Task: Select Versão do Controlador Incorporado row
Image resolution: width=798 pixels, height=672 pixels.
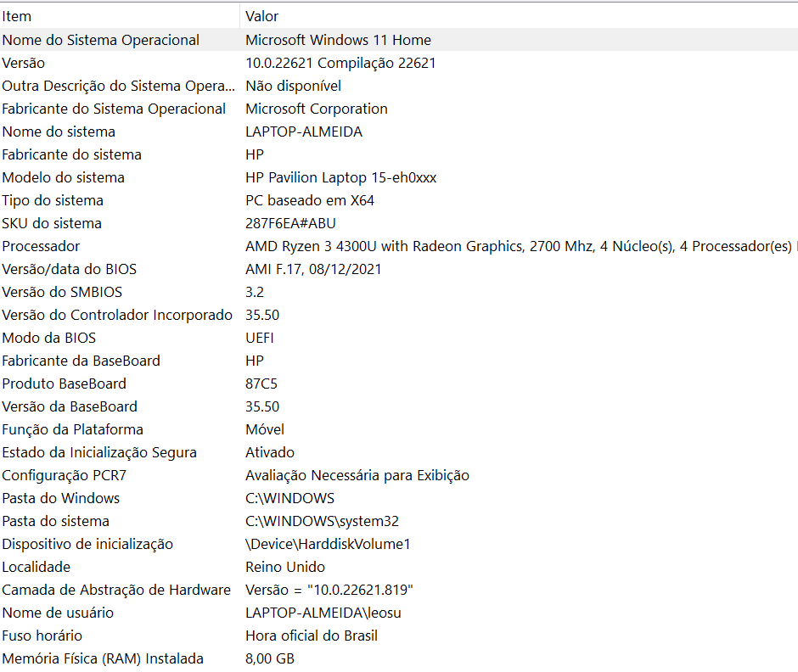Action: click(x=399, y=315)
